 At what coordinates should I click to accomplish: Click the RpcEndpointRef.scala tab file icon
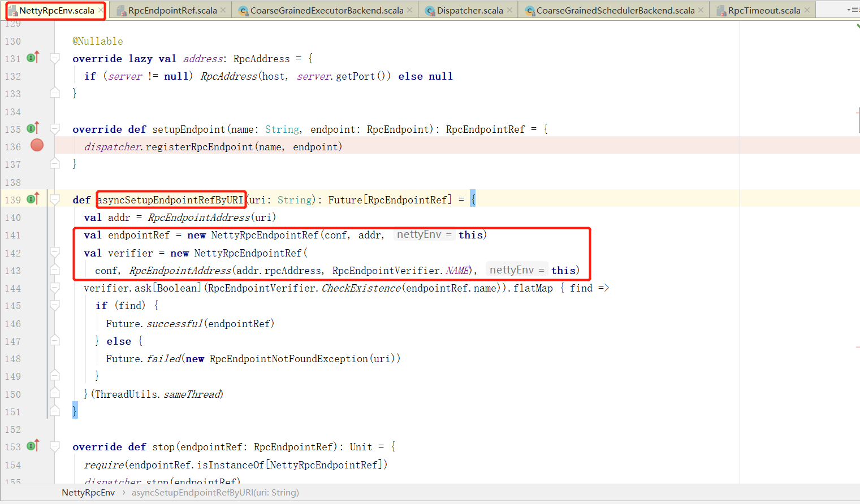(122, 10)
